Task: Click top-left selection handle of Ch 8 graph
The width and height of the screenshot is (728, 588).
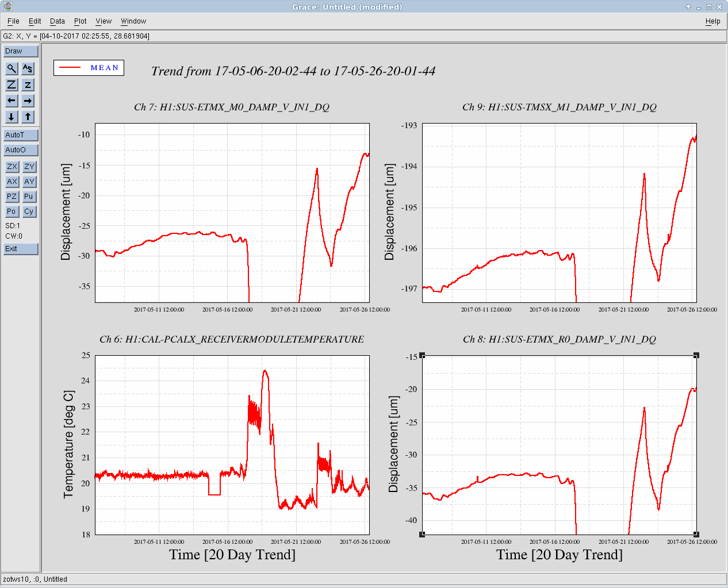Action: point(422,356)
